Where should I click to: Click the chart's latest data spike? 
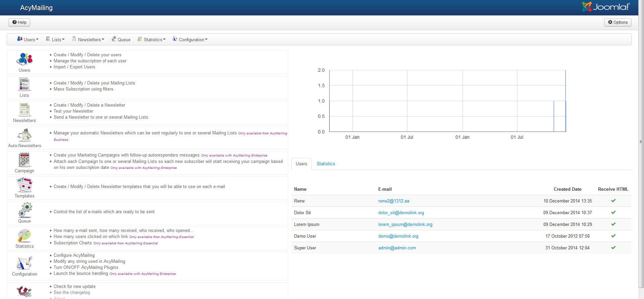[x=566, y=101]
